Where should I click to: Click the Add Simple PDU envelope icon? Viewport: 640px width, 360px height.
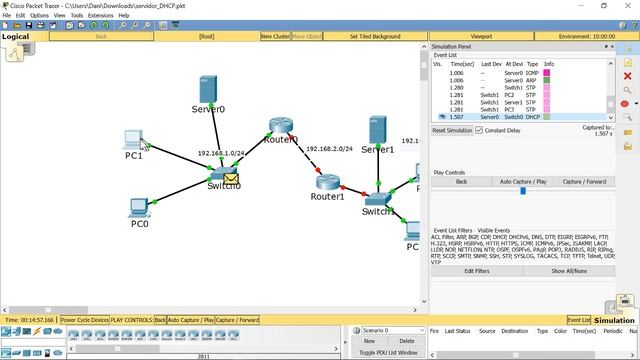[628, 132]
